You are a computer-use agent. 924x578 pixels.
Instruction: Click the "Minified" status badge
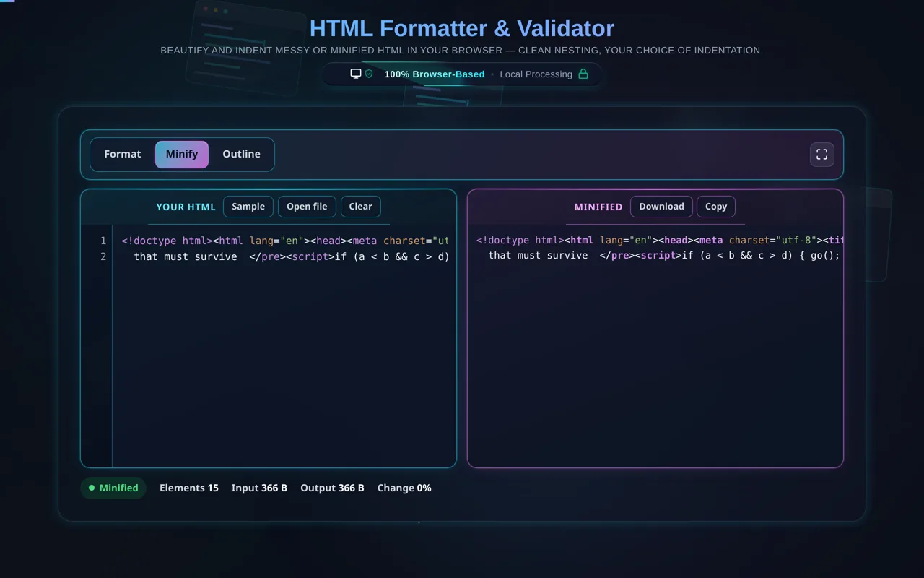point(113,488)
